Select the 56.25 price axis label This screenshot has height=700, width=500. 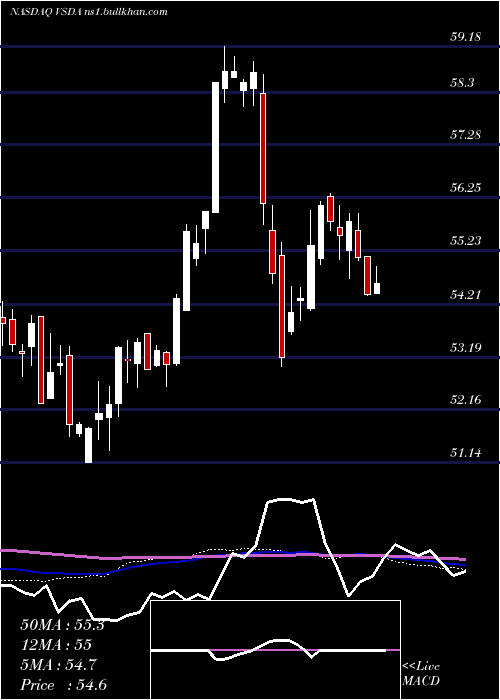[465, 188]
